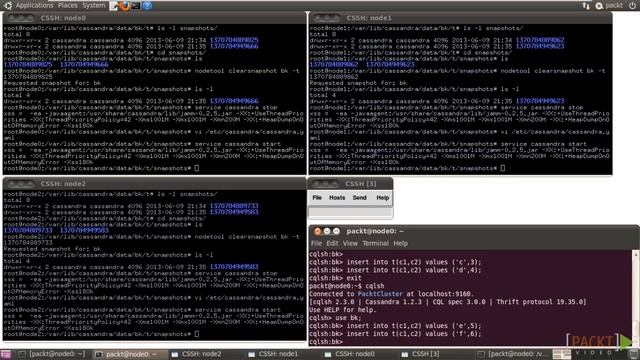This screenshot has width=640, height=360.
Task: Open the Applications menu
Action: point(34,5)
